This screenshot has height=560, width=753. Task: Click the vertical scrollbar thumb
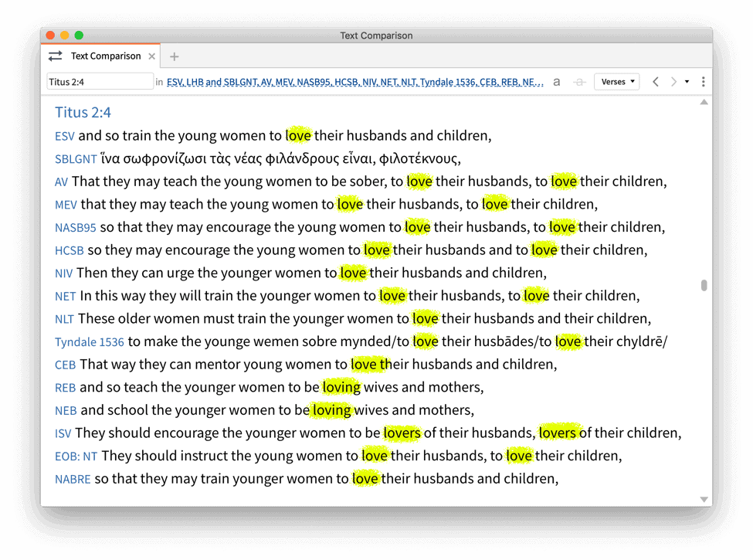click(704, 286)
